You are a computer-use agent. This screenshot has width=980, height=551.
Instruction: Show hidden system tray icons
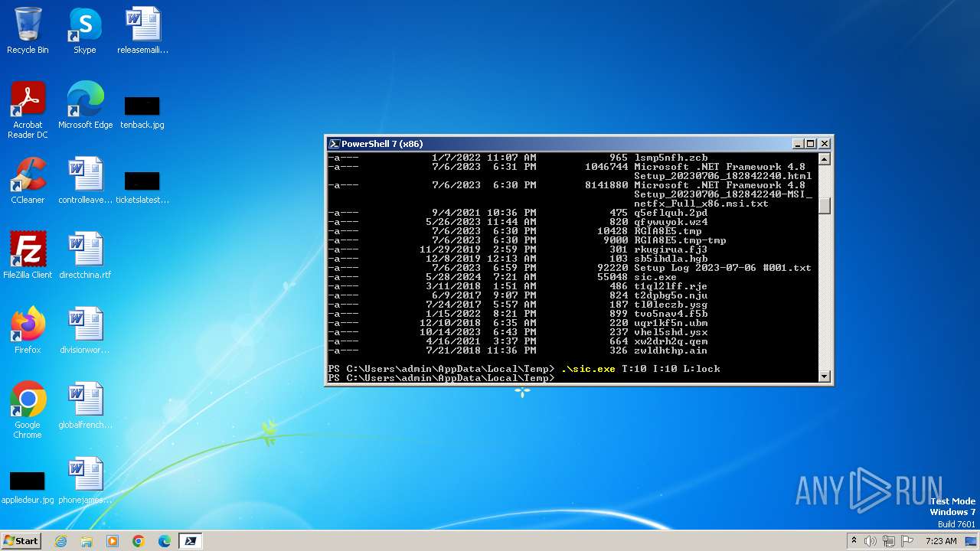coord(854,541)
